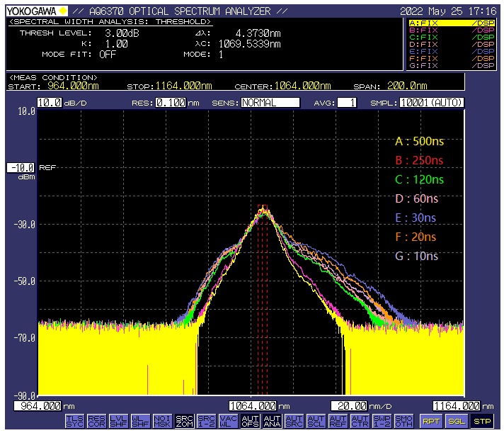The height and width of the screenshot is (433, 504).
Task: Toggle the AUT REF auto reference indicator
Action: point(338,420)
